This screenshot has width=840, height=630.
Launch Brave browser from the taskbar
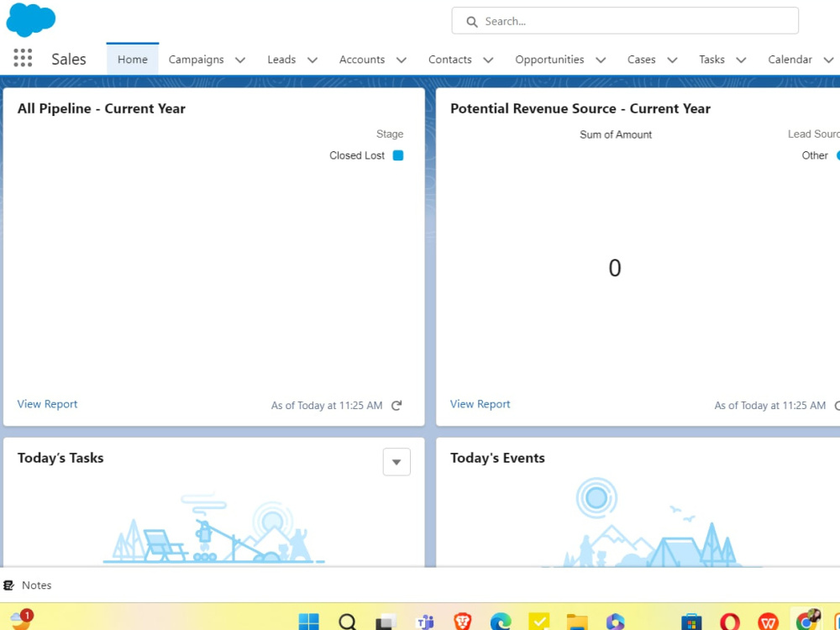point(462,622)
